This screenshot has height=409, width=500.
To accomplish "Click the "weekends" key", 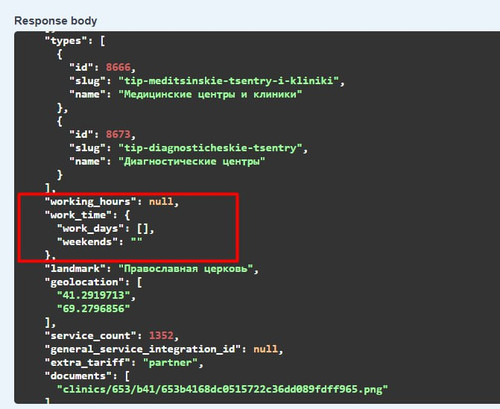I will [x=88, y=242].
